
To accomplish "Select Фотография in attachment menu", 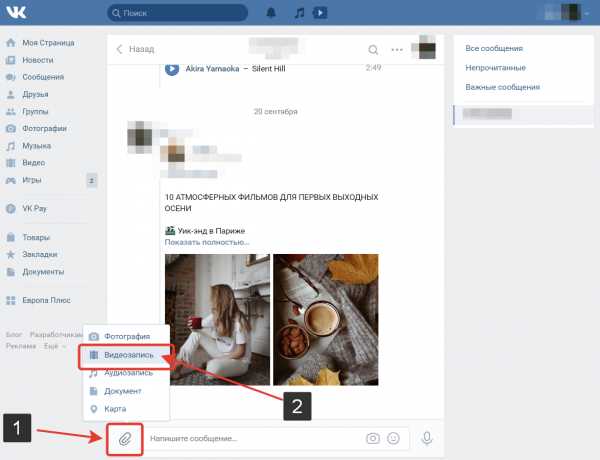I will tap(127, 336).
